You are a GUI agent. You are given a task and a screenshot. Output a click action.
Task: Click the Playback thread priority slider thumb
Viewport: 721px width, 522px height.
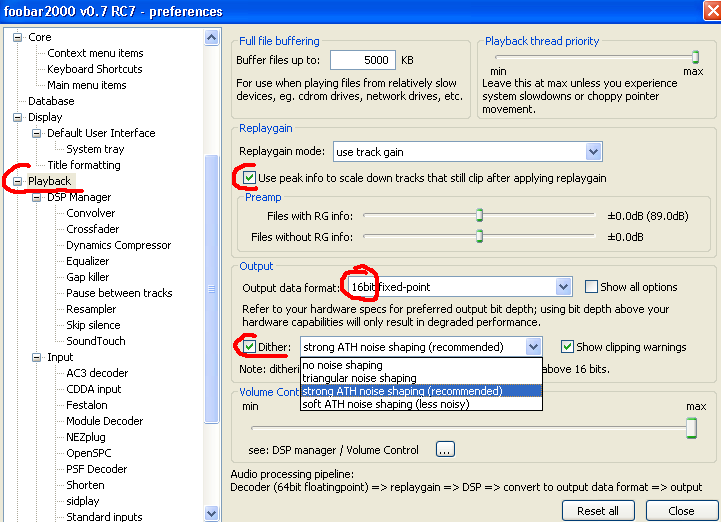pos(695,57)
